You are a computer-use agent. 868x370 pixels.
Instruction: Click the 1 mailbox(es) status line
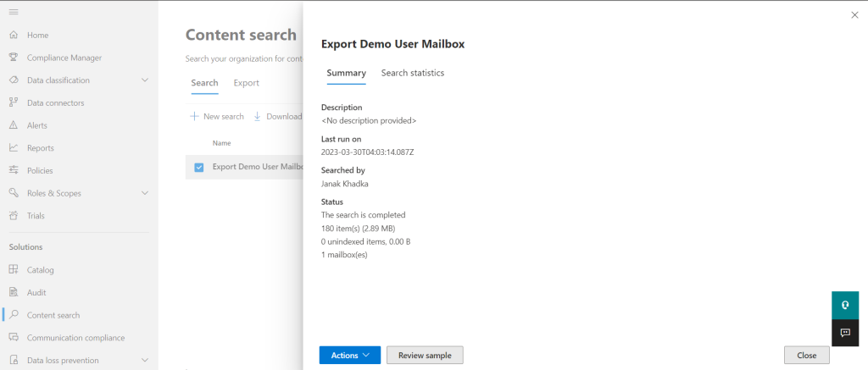[x=344, y=255]
